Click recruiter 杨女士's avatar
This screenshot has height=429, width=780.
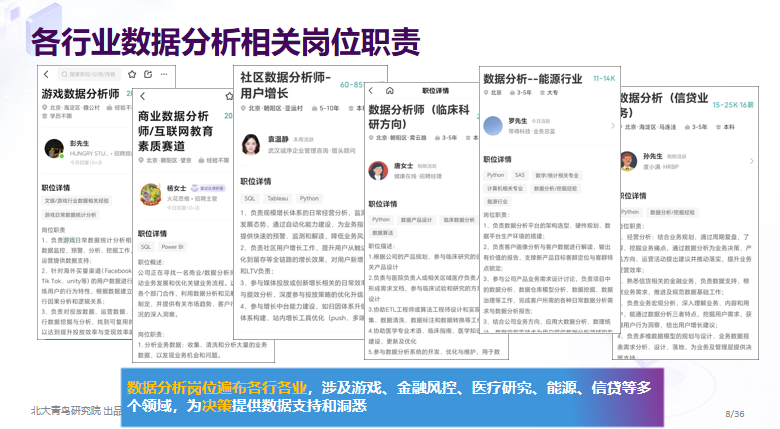point(150,195)
